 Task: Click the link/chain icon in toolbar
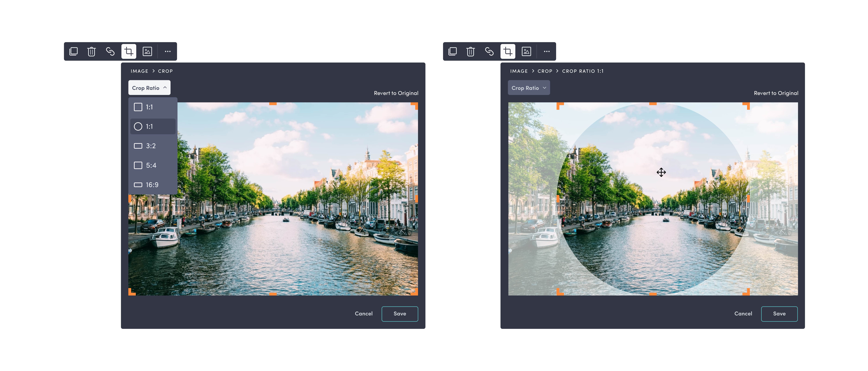point(110,51)
